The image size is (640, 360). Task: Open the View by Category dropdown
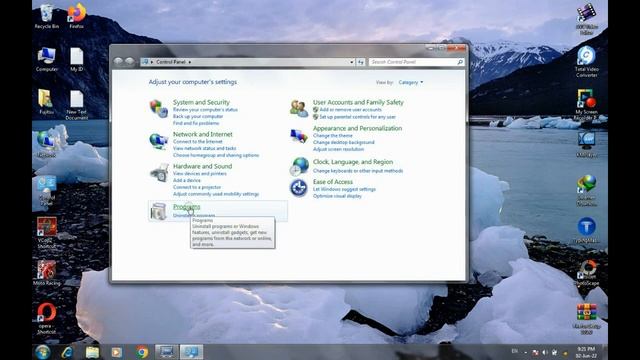(x=411, y=82)
